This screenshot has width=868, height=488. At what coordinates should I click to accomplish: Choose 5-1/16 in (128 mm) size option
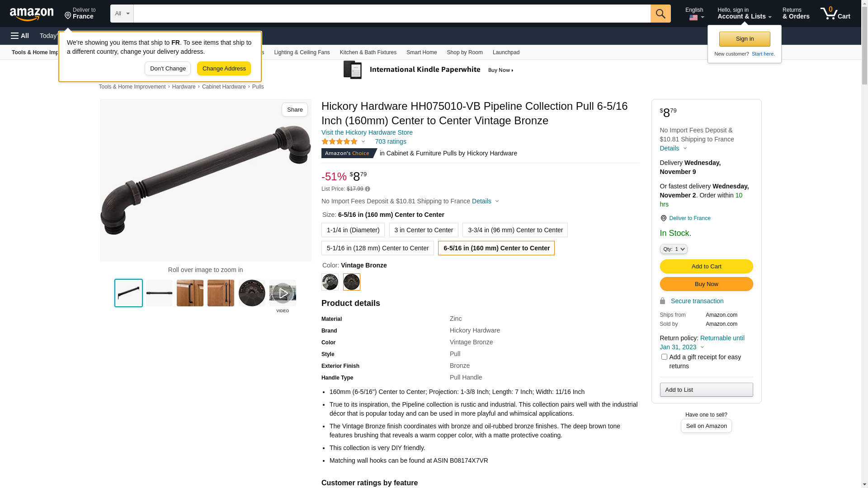click(x=377, y=248)
